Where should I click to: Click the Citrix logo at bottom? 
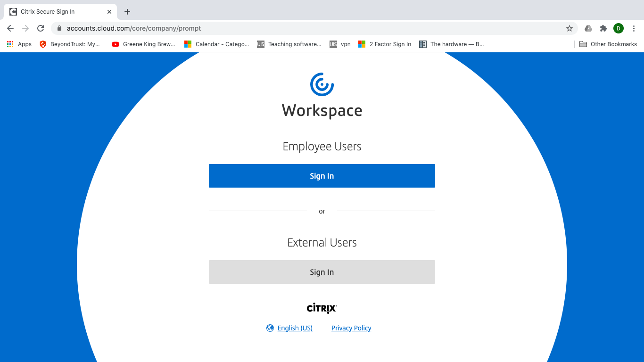[322, 308]
